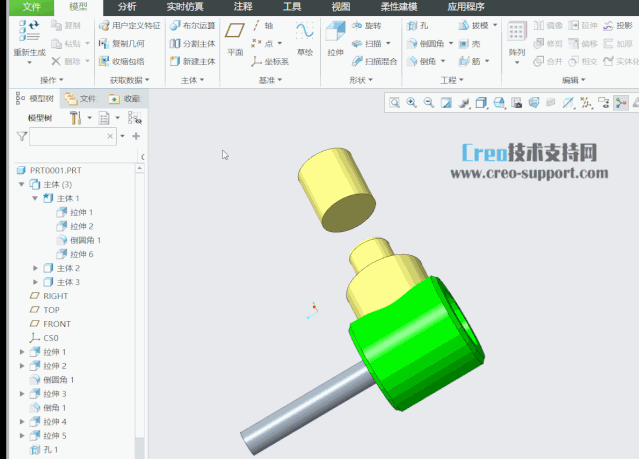
Task: Open the 收藏 favorites panel tab
Action: click(124, 99)
